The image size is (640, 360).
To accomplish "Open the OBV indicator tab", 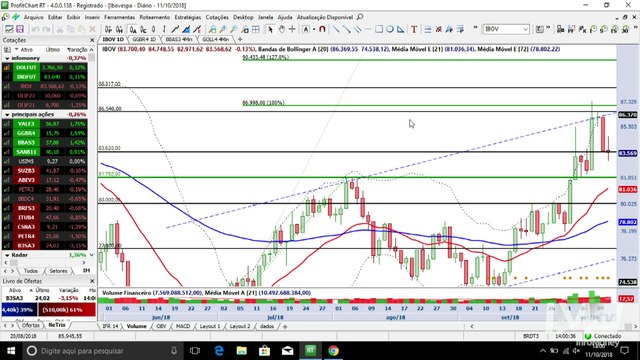I will (161, 327).
